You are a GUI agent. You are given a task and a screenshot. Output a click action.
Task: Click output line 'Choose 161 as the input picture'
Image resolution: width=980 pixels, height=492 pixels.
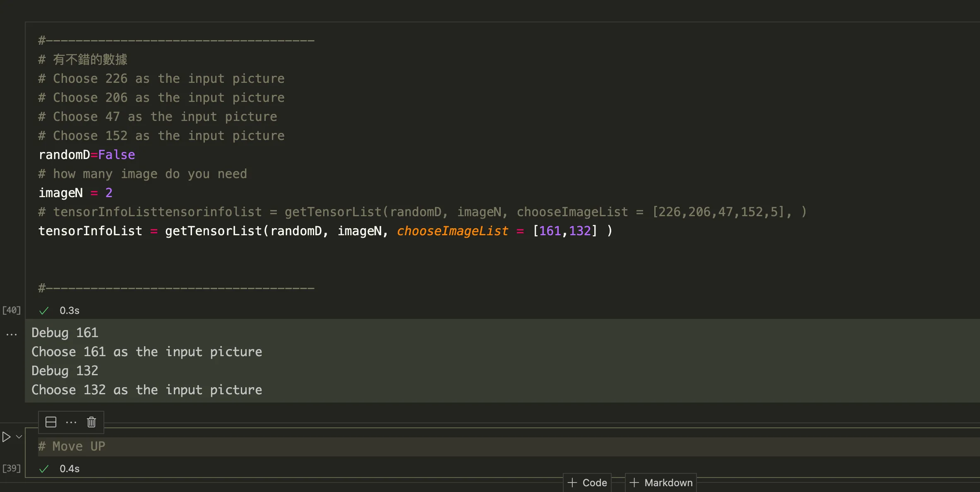(147, 352)
